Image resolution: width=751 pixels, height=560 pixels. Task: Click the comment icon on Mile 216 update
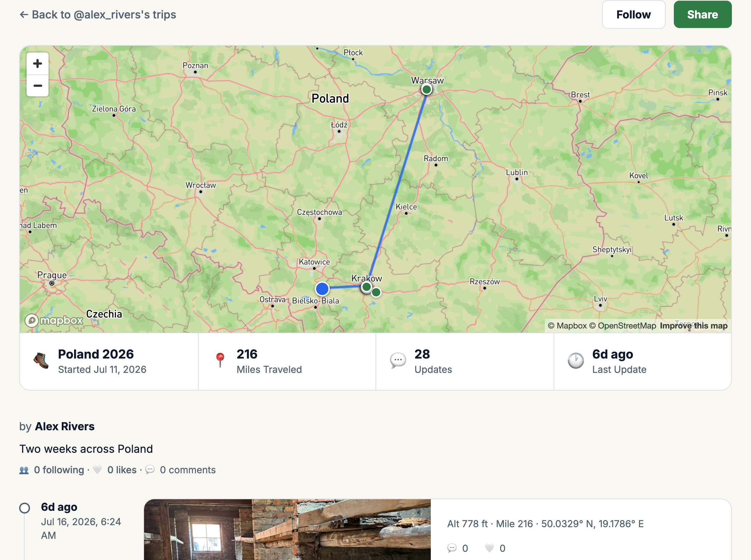click(x=452, y=548)
